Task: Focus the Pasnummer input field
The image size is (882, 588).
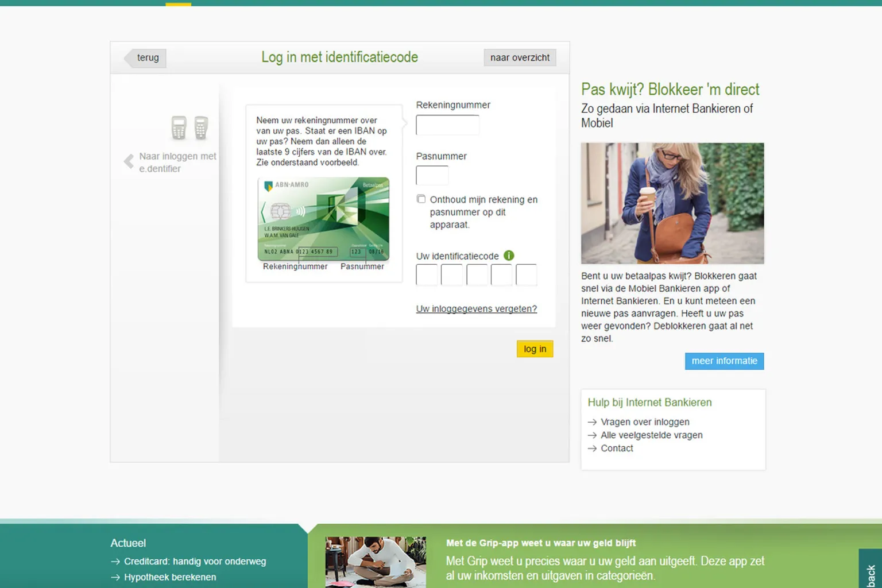Action: (x=432, y=176)
